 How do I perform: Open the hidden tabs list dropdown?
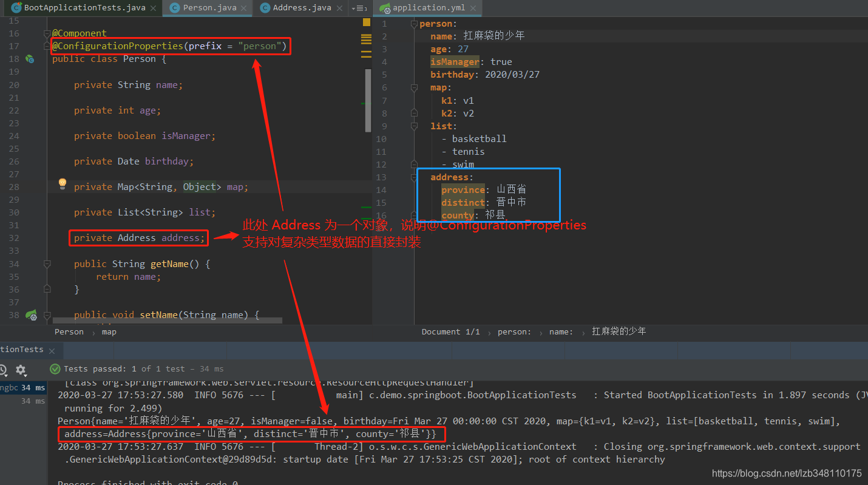tap(360, 8)
